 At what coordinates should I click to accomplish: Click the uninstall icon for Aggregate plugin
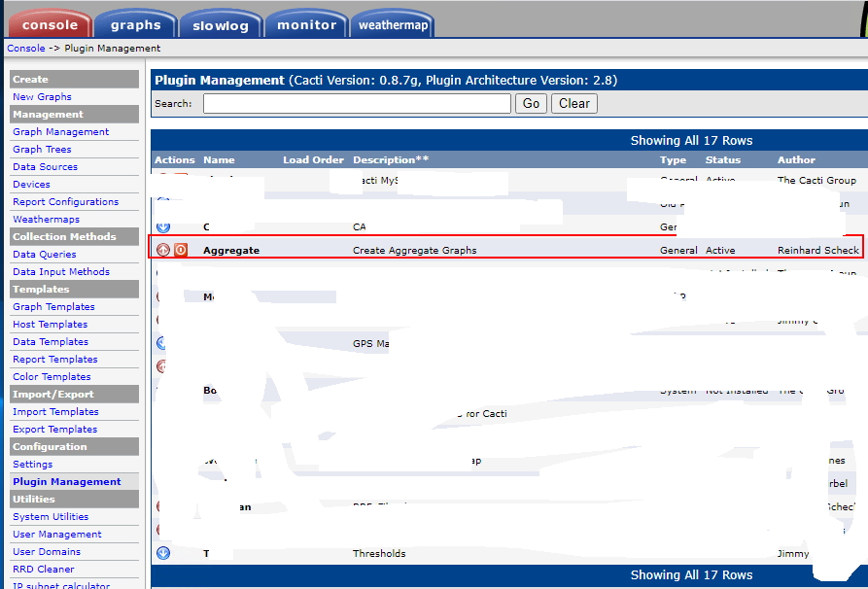click(x=163, y=250)
